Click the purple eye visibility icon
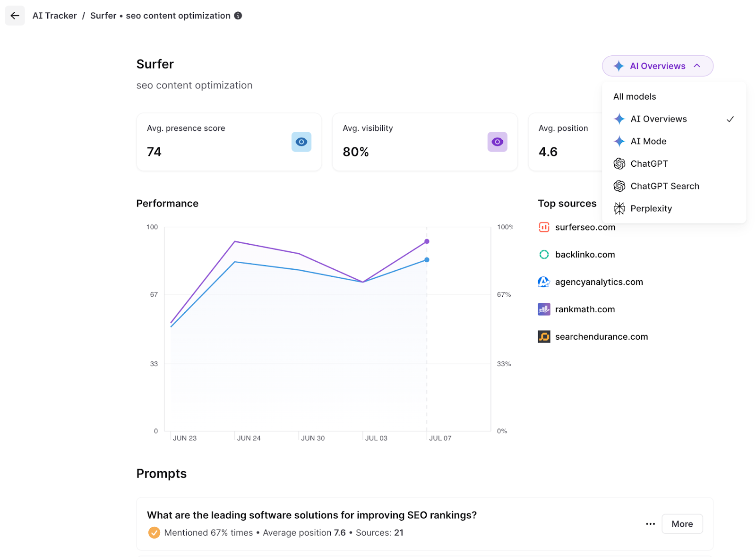This screenshot has width=756, height=557. tap(497, 142)
